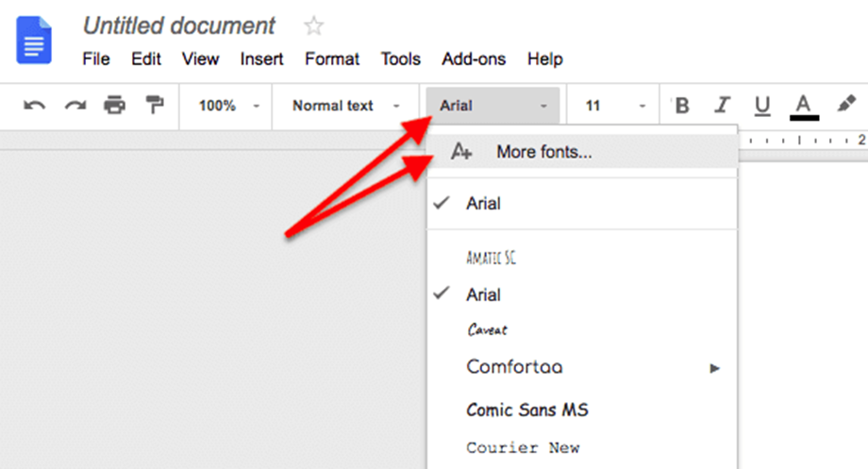Toggle Bold formatting
868x469 pixels.
[x=682, y=105]
